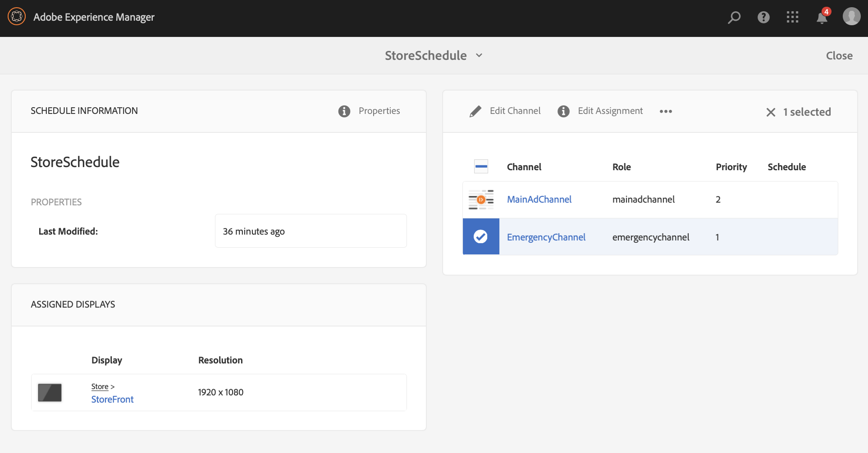Click the Display column header
The image size is (868, 453).
(107, 360)
